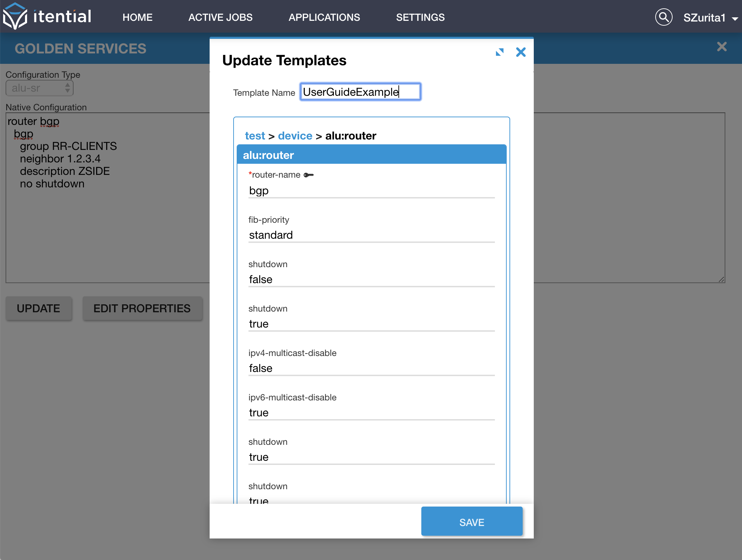Click the shutdown field with value false
Screen dimensions: 742x560
[x=371, y=280]
